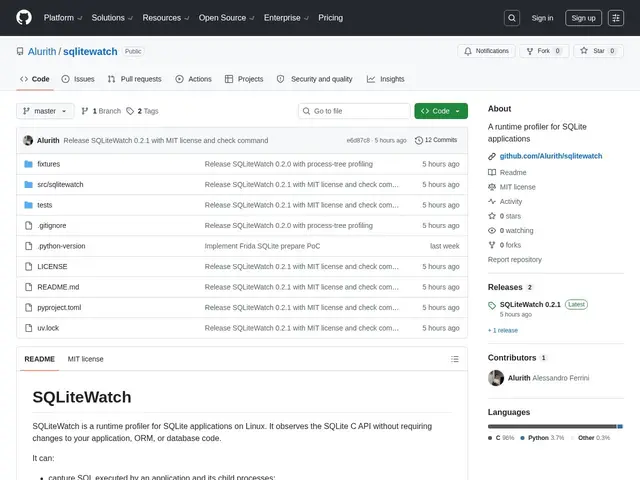Click the file icon beside LICENSE
The image size is (640, 480).
(29, 267)
